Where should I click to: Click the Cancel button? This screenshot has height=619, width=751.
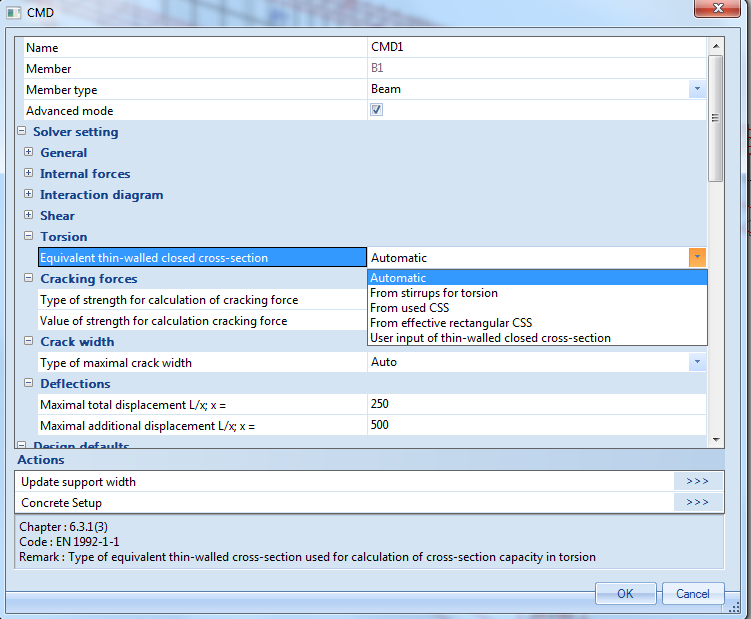click(x=693, y=593)
